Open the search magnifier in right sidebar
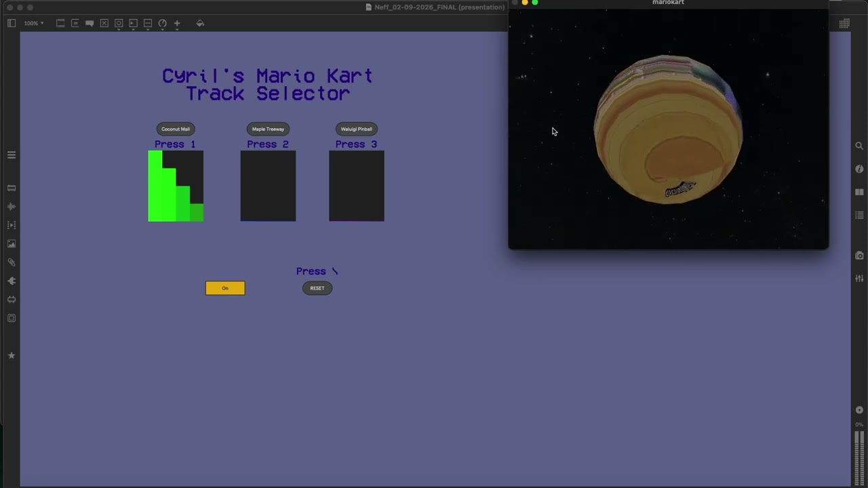This screenshot has height=488, width=868. (859, 146)
